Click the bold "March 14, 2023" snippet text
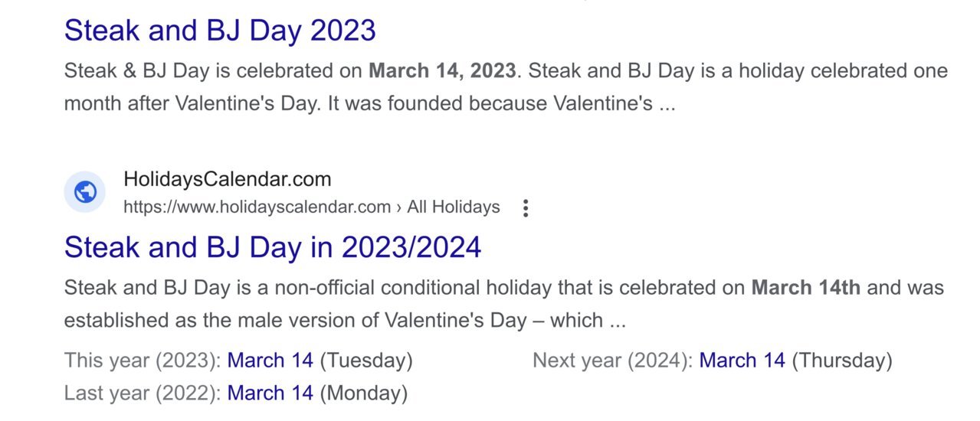The height and width of the screenshot is (421, 980). (442, 71)
